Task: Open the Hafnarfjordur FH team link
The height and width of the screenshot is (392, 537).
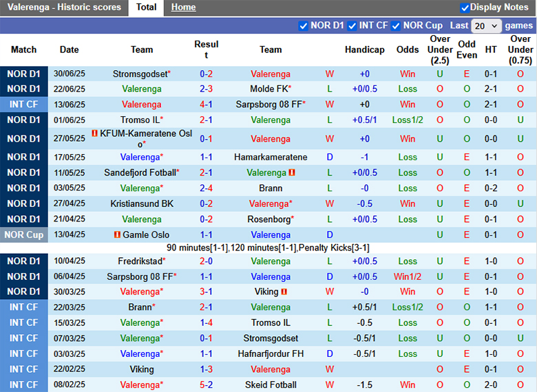Action: pos(271,353)
